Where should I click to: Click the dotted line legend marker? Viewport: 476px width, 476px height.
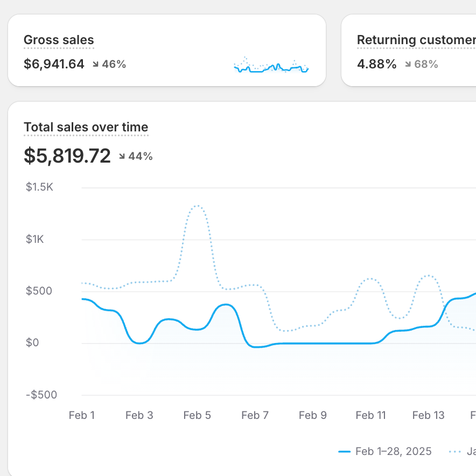pyautogui.click(x=455, y=452)
